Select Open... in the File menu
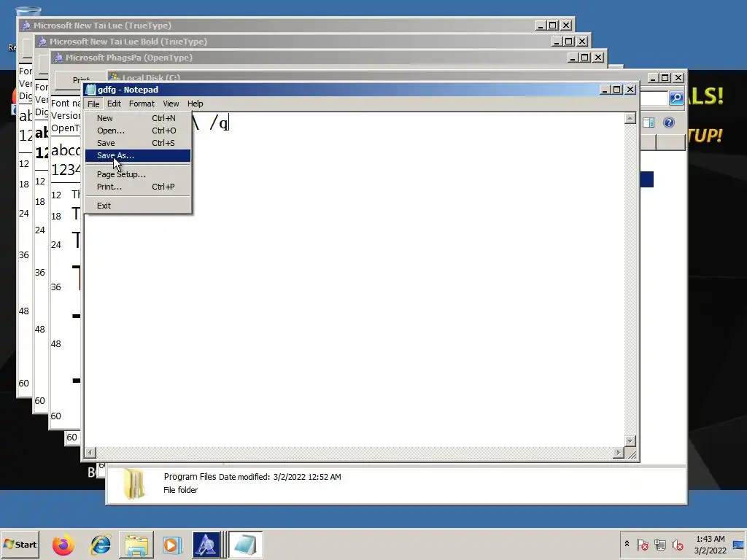This screenshot has width=747, height=560. [x=138, y=131]
